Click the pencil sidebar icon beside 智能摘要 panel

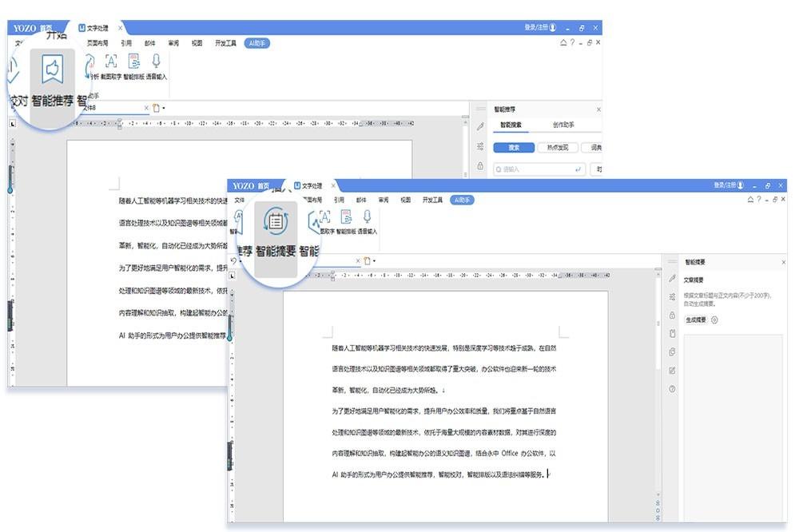click(672, 278)
